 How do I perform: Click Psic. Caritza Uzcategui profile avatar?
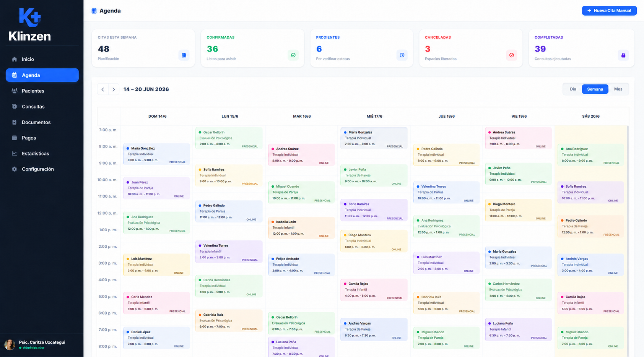pyautogui.click(x=10, y=345)
